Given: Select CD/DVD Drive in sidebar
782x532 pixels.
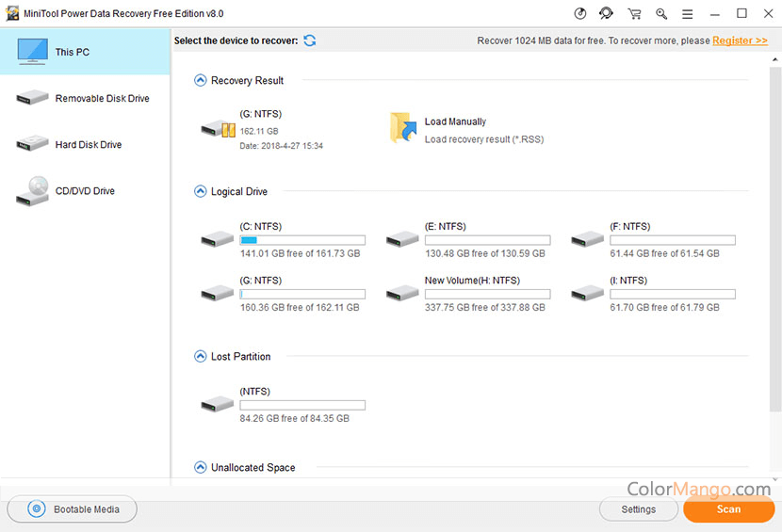Looking at the screenshot, I should pos(85,191).
